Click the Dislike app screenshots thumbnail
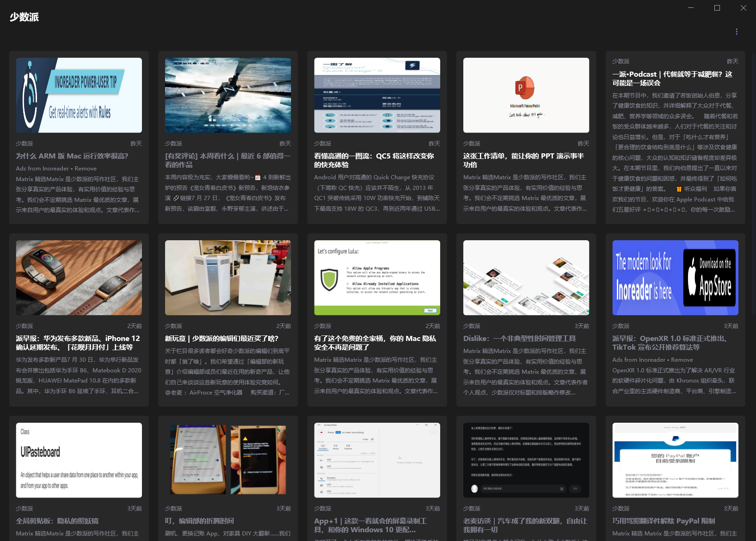The width and height of the screenshot is (756, 541). pyautogui.click(x=526, y=278)
